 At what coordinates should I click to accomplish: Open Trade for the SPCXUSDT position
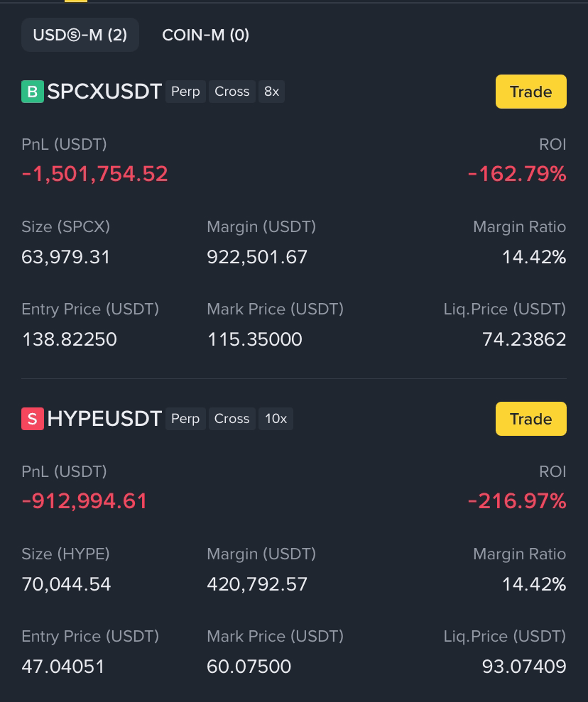tap(530, 92)
